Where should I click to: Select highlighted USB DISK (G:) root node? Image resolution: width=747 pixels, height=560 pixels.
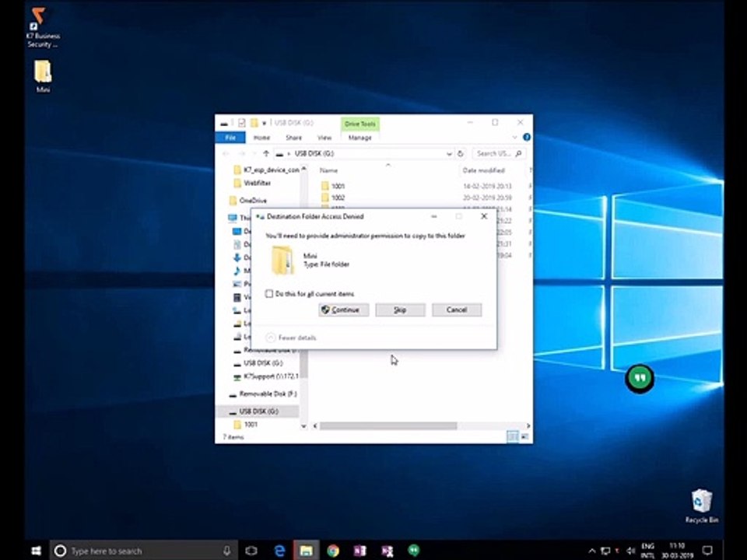point(258,411)
